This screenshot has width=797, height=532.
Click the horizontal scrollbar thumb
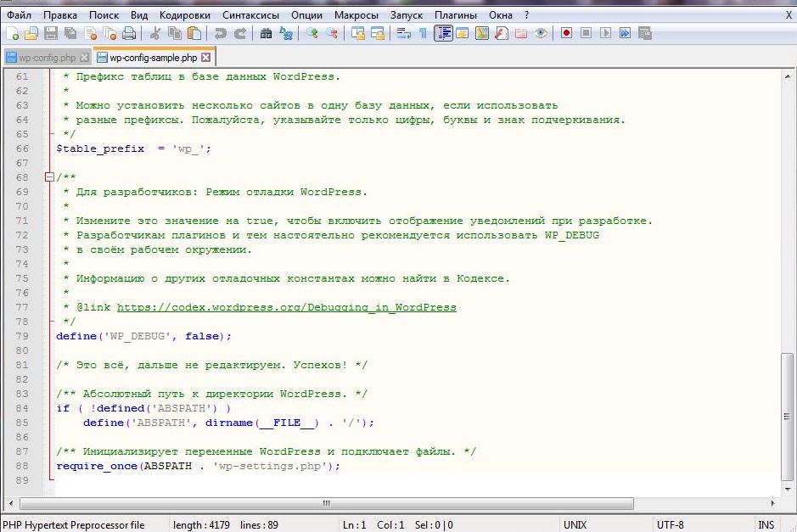(x=325, y=503)
